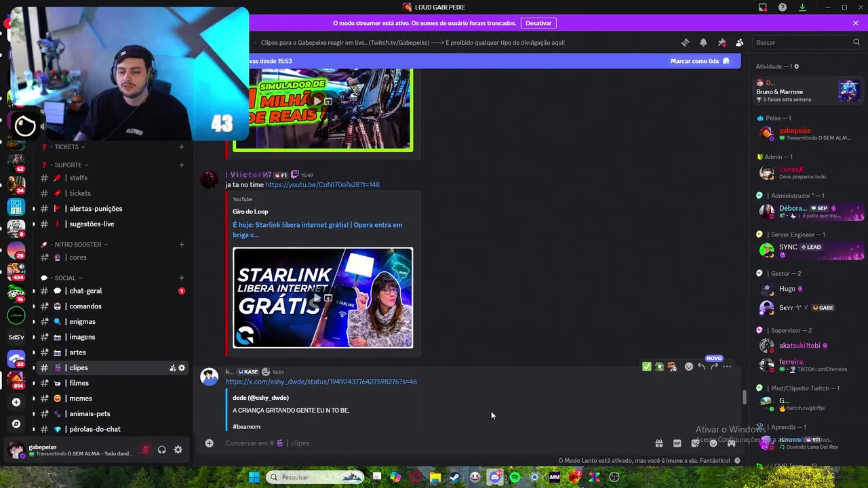Reply to the KASE message

tap(701, 367)
